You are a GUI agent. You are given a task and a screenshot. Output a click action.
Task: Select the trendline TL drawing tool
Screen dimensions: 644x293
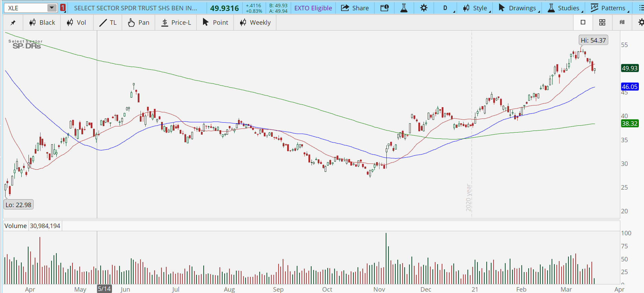click(108, 23)
